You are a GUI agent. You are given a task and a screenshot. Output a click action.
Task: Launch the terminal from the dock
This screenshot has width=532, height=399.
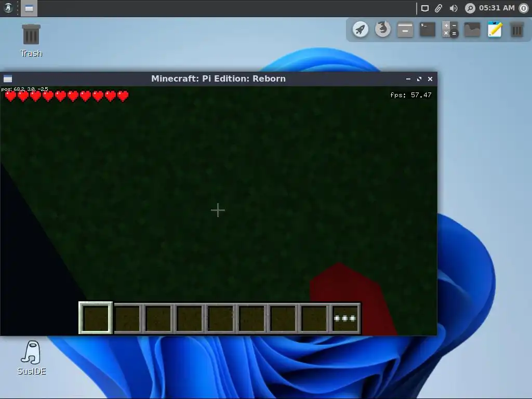(x=428, y=30)
